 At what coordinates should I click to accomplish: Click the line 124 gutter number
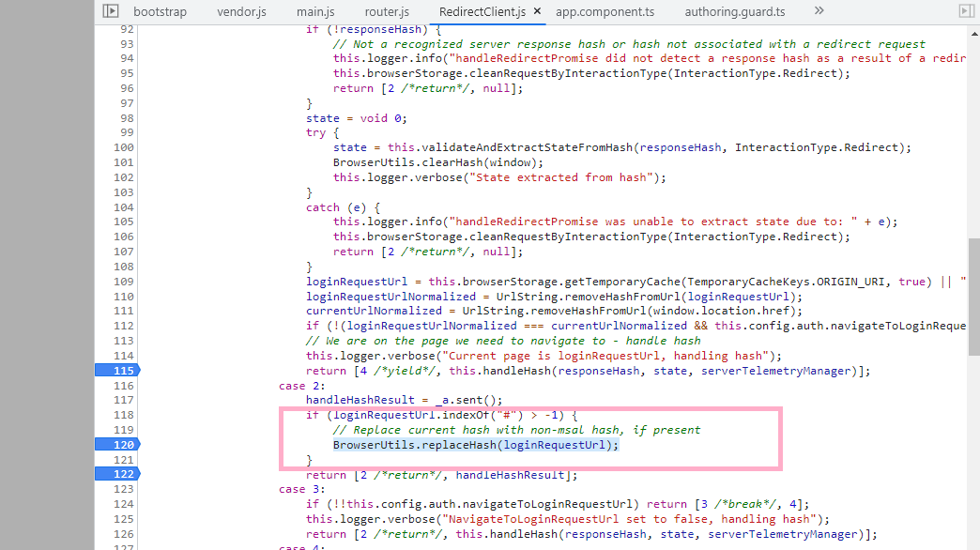click(124, 504)
